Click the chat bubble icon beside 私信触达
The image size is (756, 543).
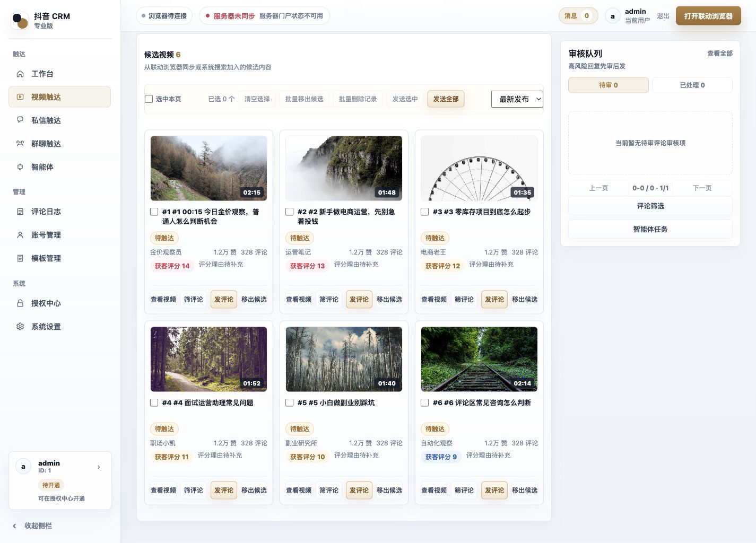point(20,120)
